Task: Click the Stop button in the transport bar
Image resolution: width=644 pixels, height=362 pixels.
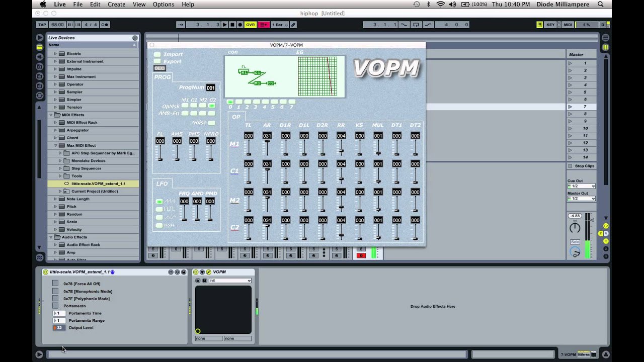Action: click(x=232, y=25)
